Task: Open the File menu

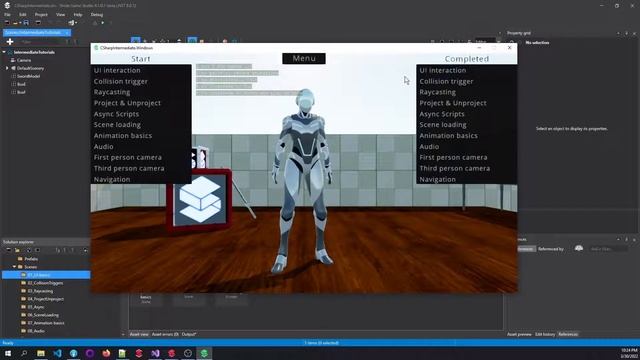Action: 7,14
